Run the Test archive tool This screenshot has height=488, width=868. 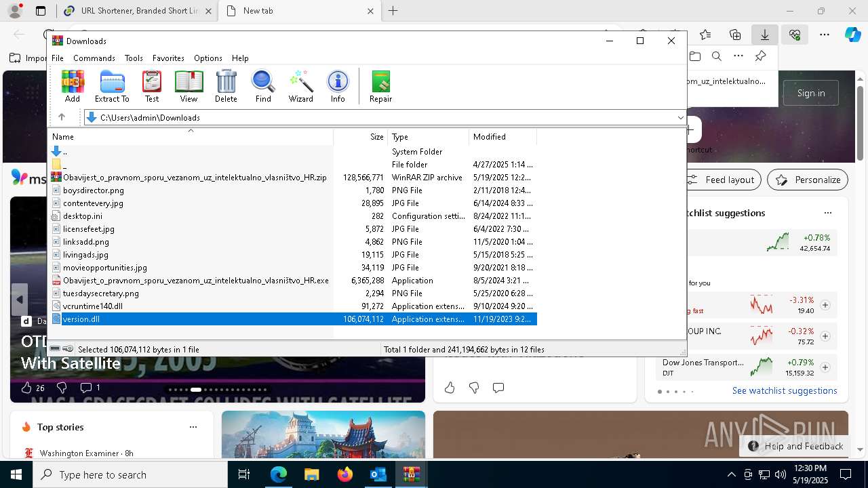click(152, 86)
